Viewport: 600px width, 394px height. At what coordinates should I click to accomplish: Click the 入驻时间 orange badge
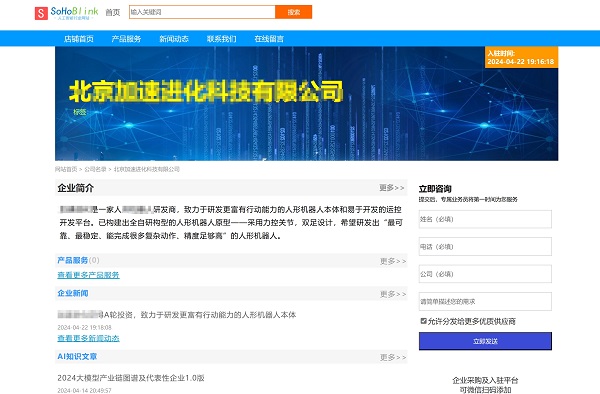tap(521, 57)
